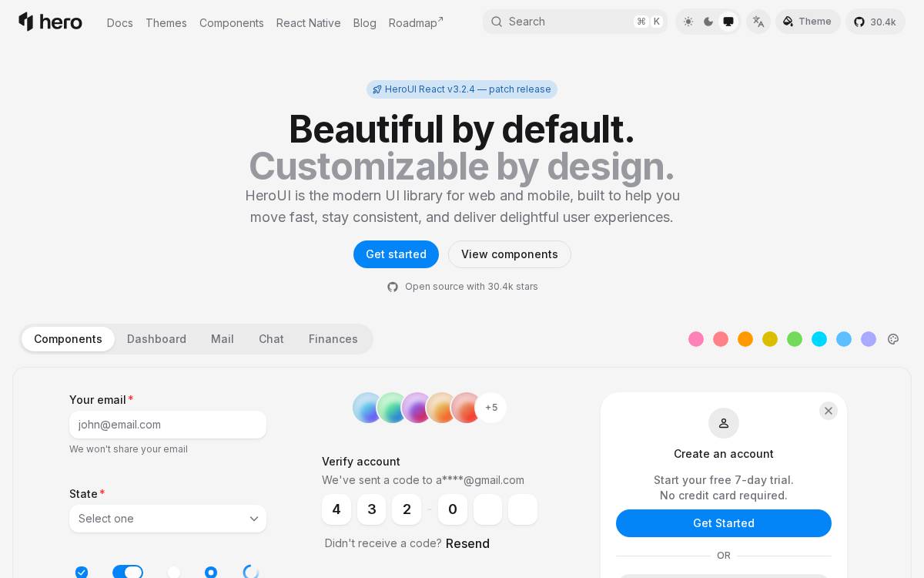
Task: Open the Theme paint bucket button
Action: 808,22
